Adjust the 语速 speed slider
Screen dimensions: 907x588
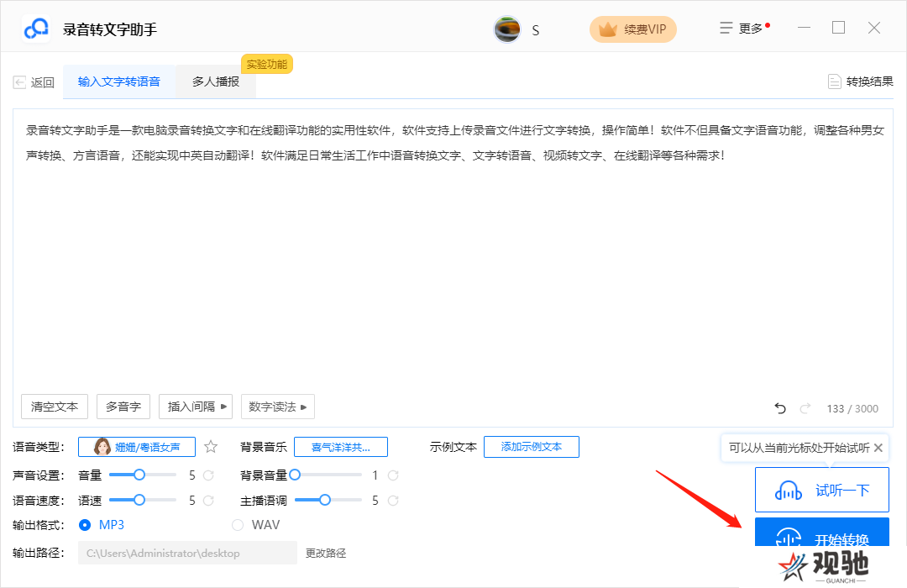(x=142, y=500)
